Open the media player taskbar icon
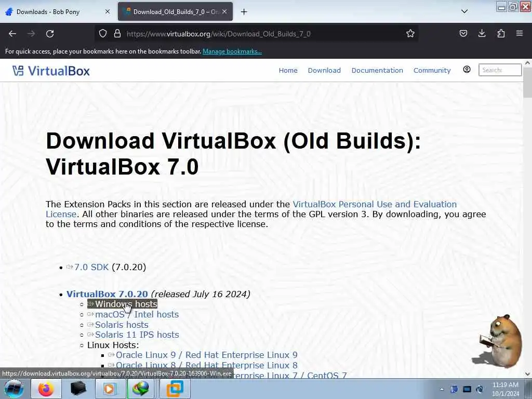This screenshot has height=399, width=532. pos(110,389)
